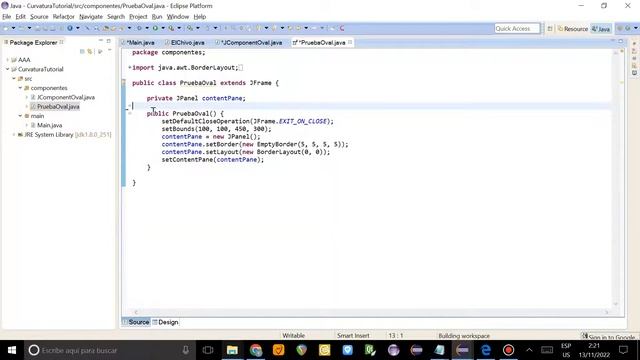Open Windows Start menu
The image size is (640, 360).
tap(12, 350)
